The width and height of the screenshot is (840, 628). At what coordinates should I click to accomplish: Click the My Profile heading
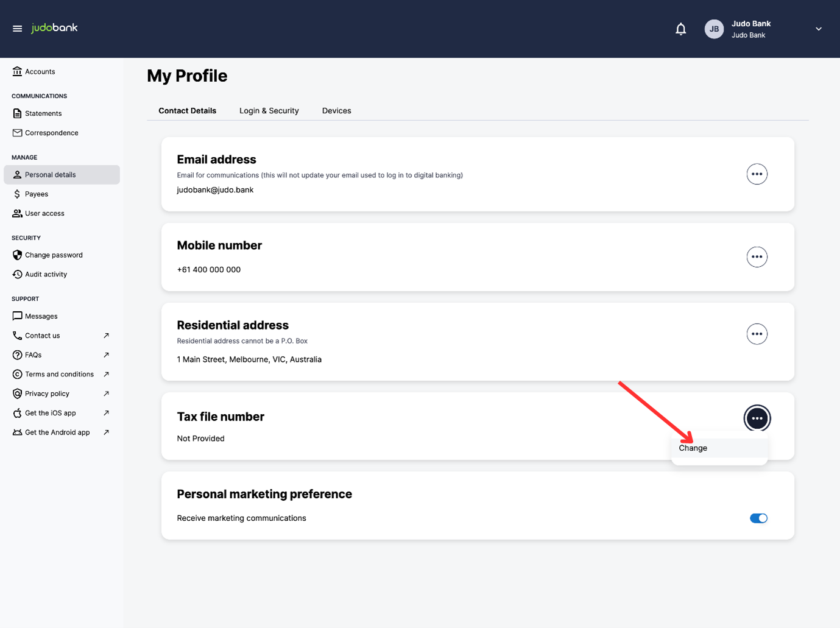click(187, 76)
